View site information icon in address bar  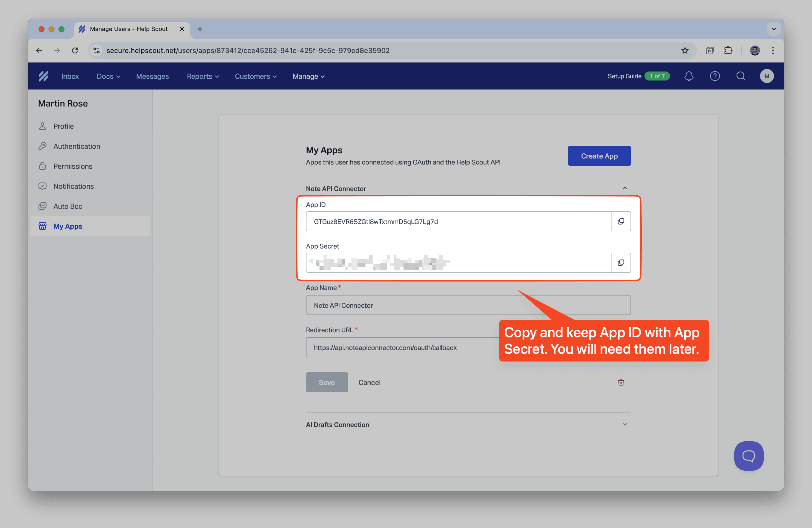(x=96, y=50)
